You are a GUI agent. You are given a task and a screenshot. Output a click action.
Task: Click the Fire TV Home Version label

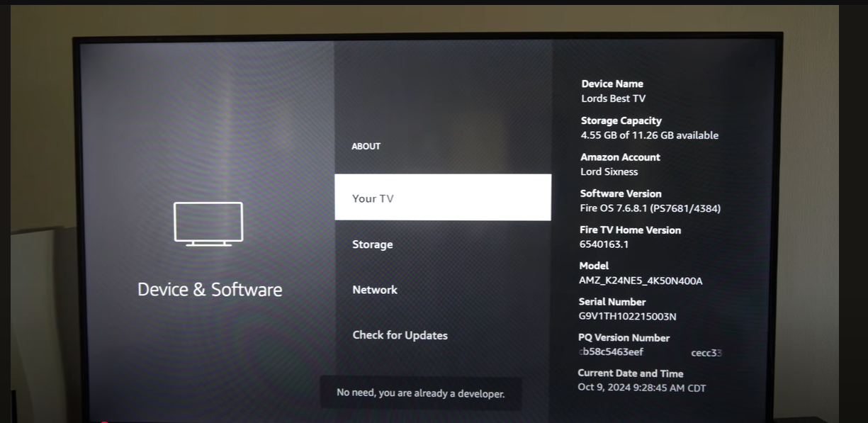point(630,230)
